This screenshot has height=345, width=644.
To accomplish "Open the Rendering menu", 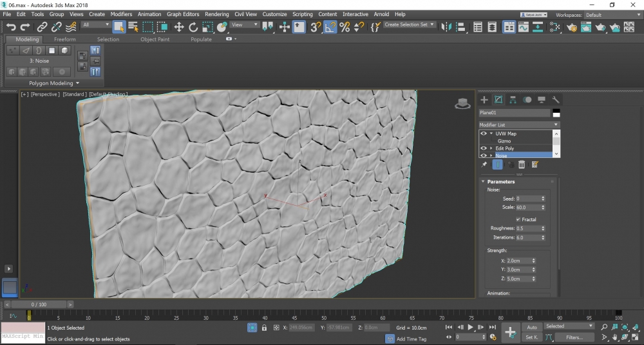I will pyautogui.click(x=216, y=14).
